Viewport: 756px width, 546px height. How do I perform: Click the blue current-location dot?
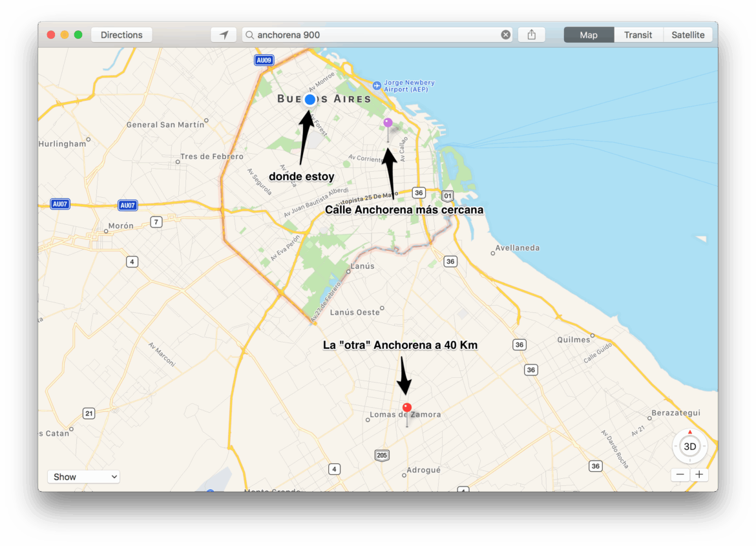pos(309,100)
